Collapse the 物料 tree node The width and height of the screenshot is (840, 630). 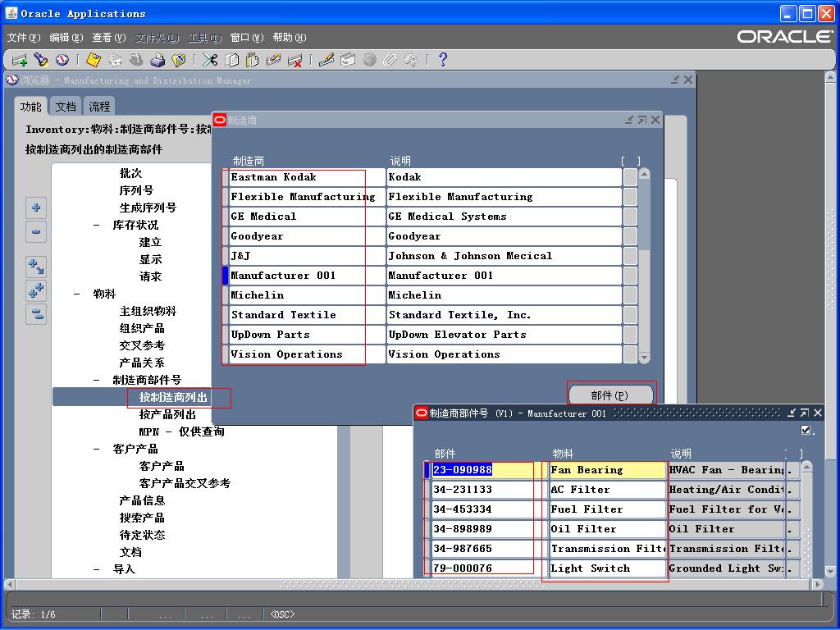coord(76,294)
